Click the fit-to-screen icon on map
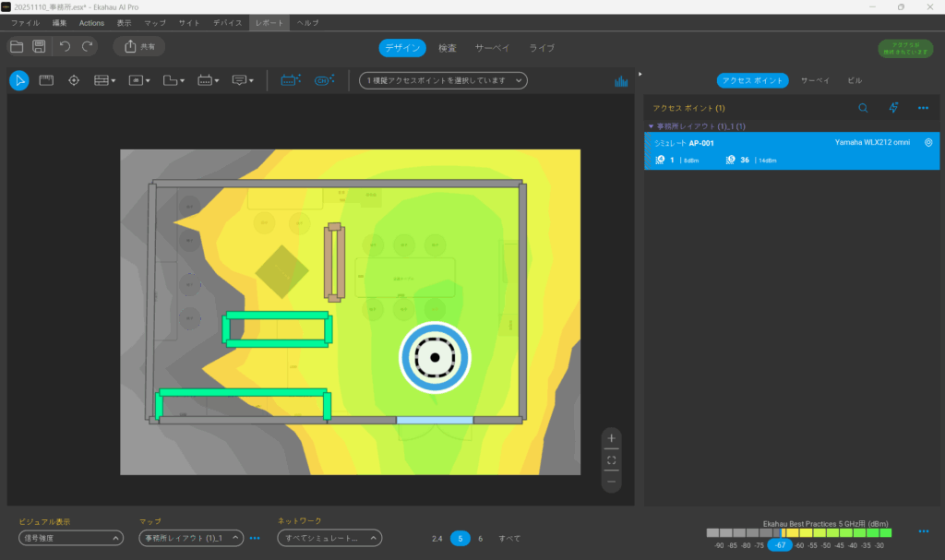 click(611, 459)
